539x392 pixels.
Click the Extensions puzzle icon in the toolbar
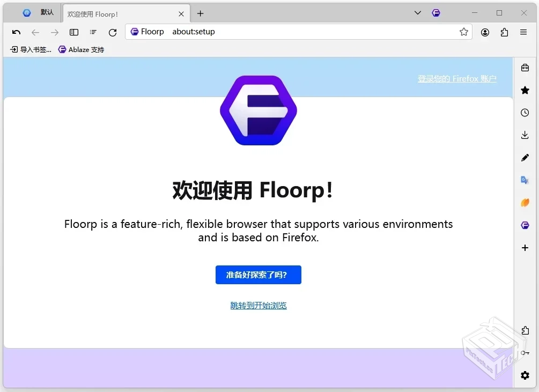pos(504,32)
